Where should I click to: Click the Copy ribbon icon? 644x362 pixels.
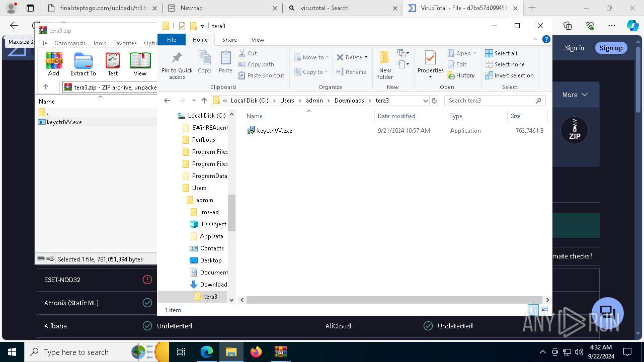(x=204, y=62)
